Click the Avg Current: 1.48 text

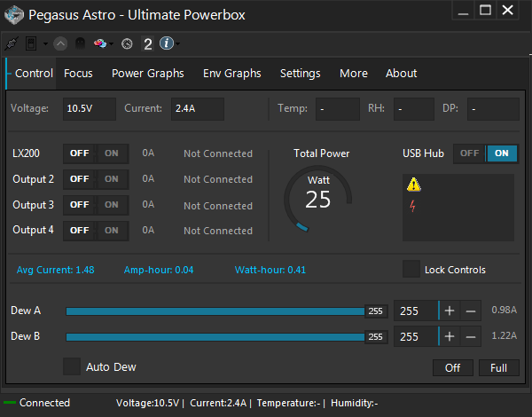click(56, 270)
